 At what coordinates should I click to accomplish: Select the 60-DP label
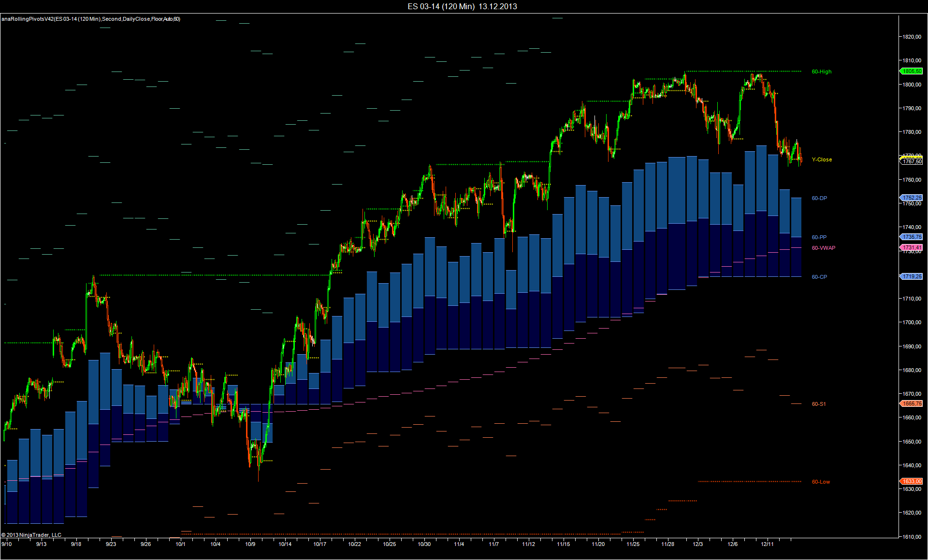coord(819,199)
